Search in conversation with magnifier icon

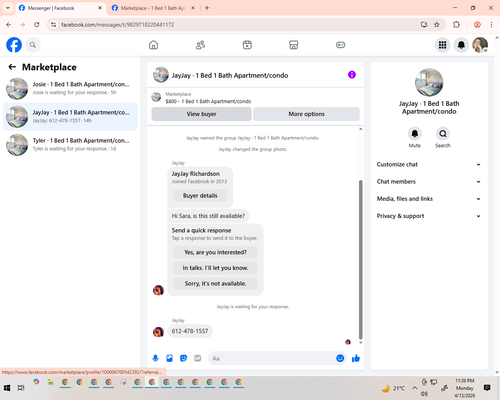pos(443,134)
